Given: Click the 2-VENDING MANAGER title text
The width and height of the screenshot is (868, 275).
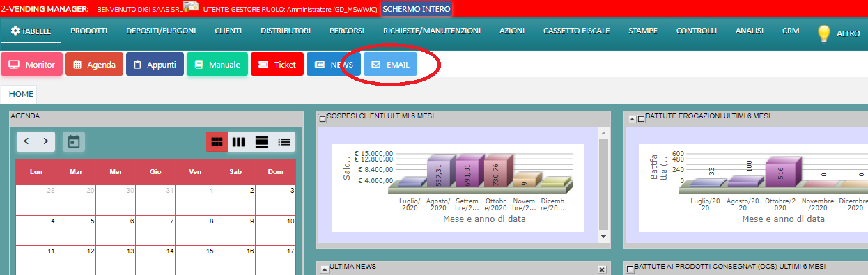Looking at the screenshot, I should coord(45,9).
